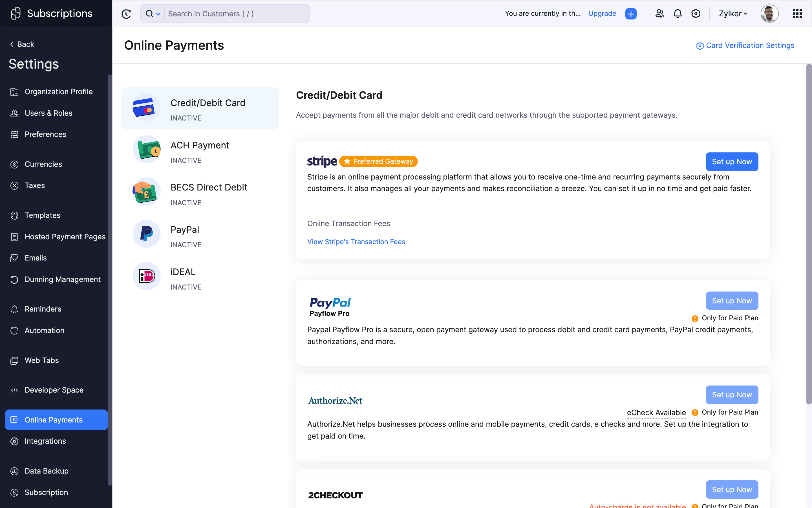Open the notifications bell
Image resolution: width=812 pixels, height=508 pixels.
678,14
